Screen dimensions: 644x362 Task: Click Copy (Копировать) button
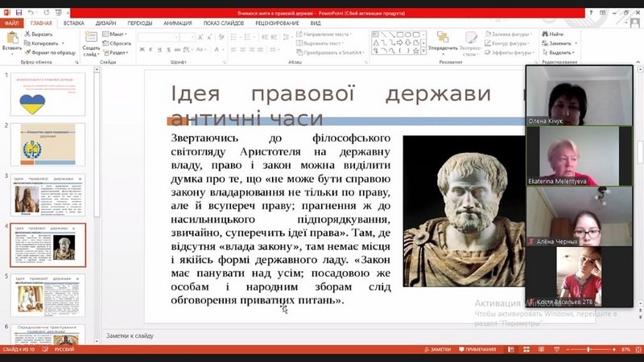[43, 43]
